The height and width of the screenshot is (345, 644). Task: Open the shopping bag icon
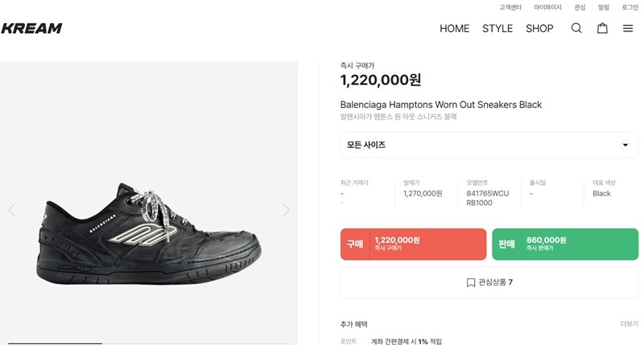point(602,28)
